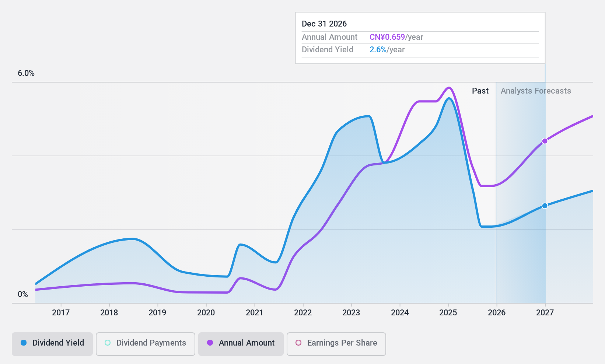The height and width of the screenshot is (364, 605).
Task: Collapse the Annual Amount legend entry
Action: pyautogui.click(x=241, y=343)
